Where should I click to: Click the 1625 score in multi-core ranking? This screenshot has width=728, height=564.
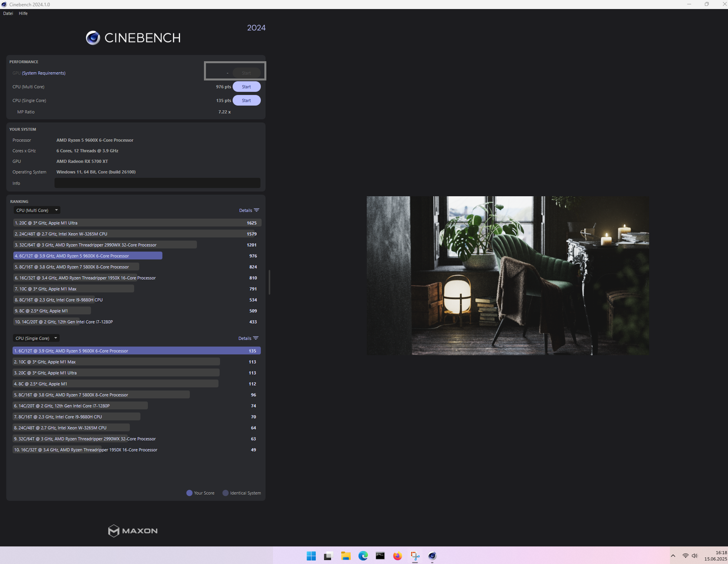(x=252, y=223)
